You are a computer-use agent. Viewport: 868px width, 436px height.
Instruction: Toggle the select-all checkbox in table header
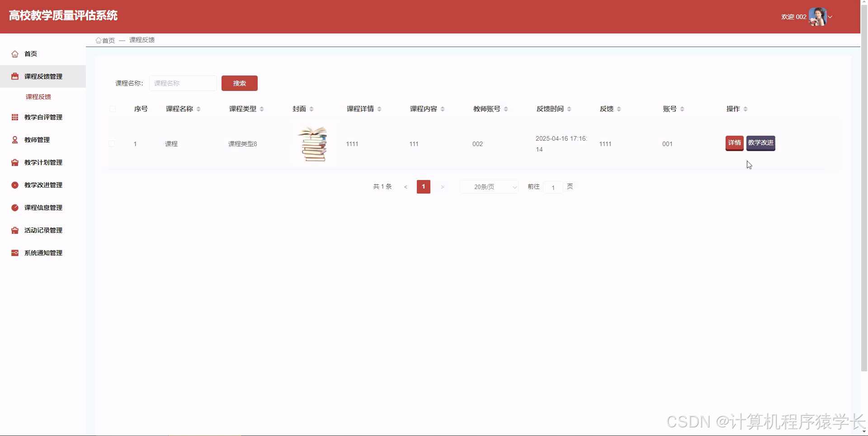[x=112, y=109]
